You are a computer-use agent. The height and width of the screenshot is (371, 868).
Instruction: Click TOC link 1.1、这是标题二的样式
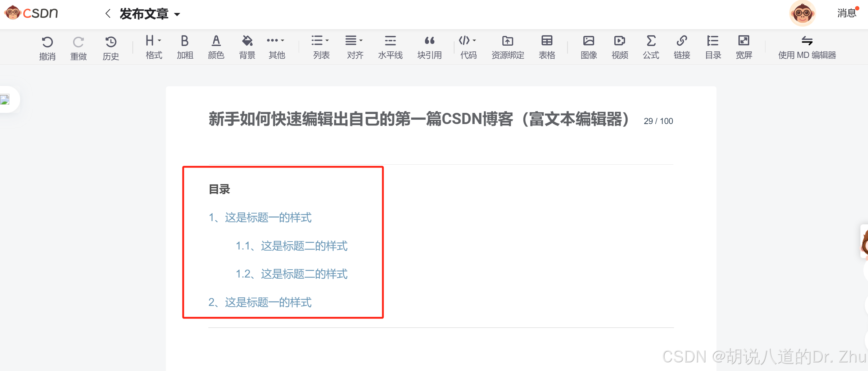click(291, 246)
